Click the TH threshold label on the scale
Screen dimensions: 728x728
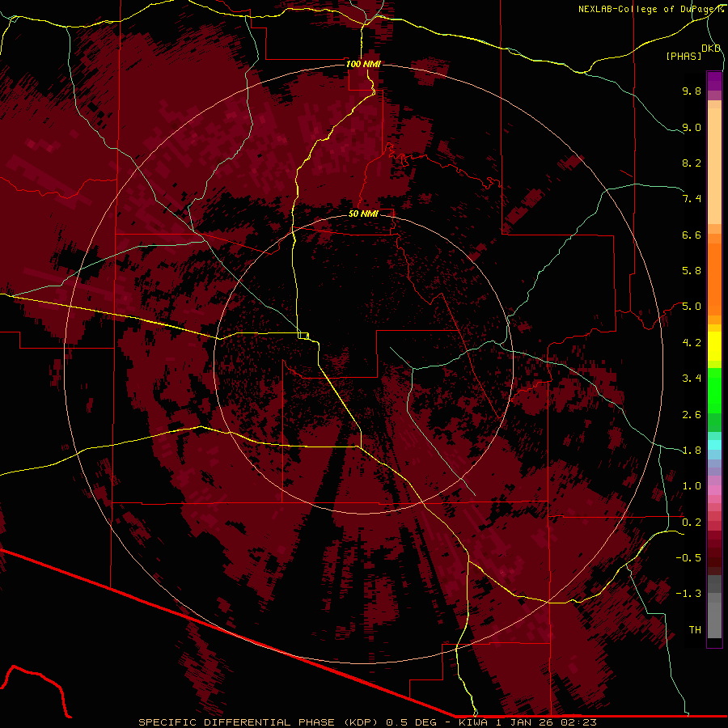click(x=695, y=630)
